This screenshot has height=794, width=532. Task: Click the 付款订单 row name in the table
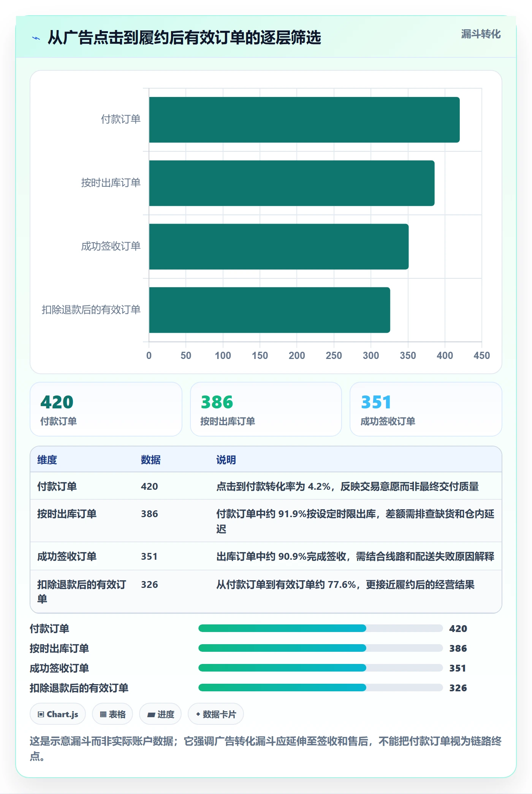(57, 486)
